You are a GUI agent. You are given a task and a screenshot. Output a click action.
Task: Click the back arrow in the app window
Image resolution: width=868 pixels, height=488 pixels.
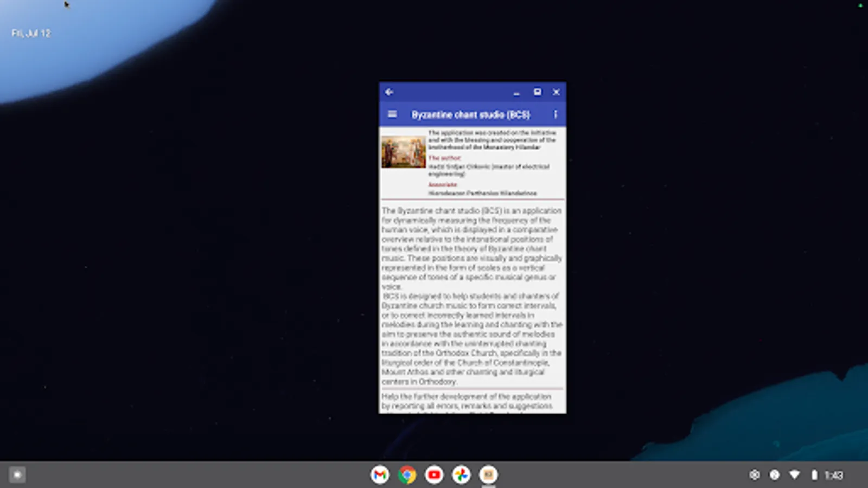(388, 92)
